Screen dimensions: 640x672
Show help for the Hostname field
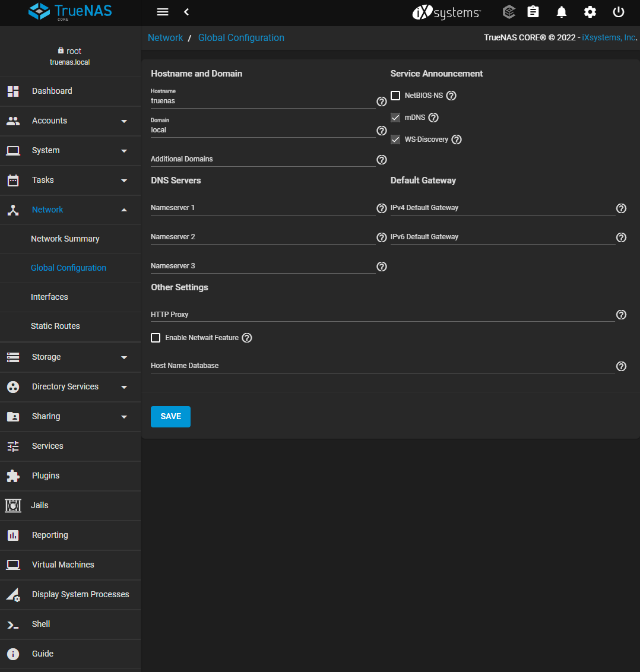pos(382,102)
